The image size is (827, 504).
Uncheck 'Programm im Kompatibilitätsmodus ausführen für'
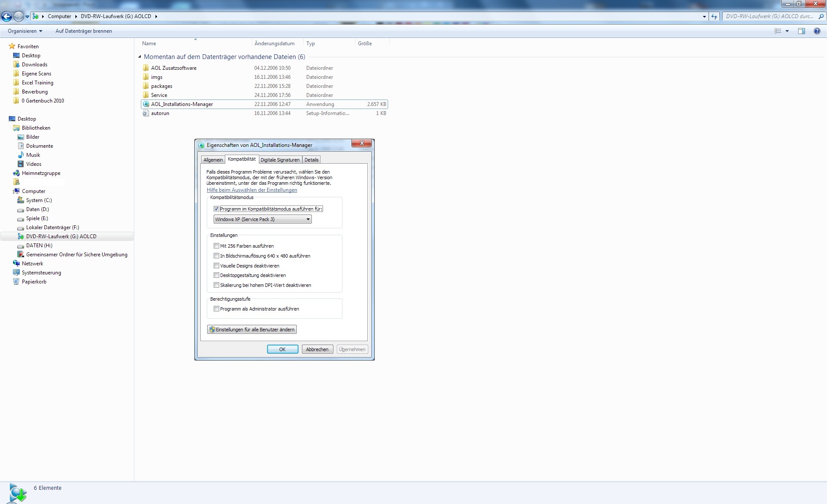coord(217,209)
